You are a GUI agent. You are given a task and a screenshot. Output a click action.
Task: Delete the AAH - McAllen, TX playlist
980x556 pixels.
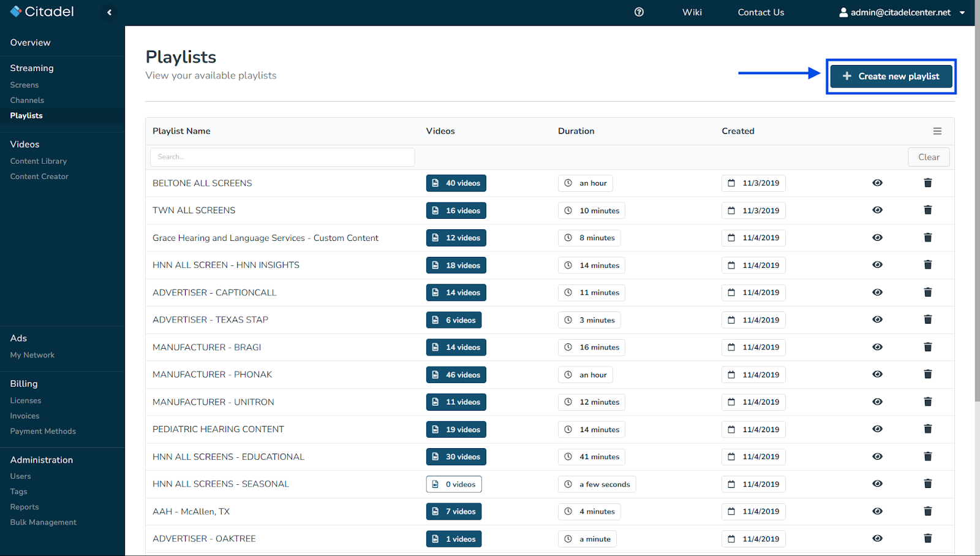click(x=928, y=511)
